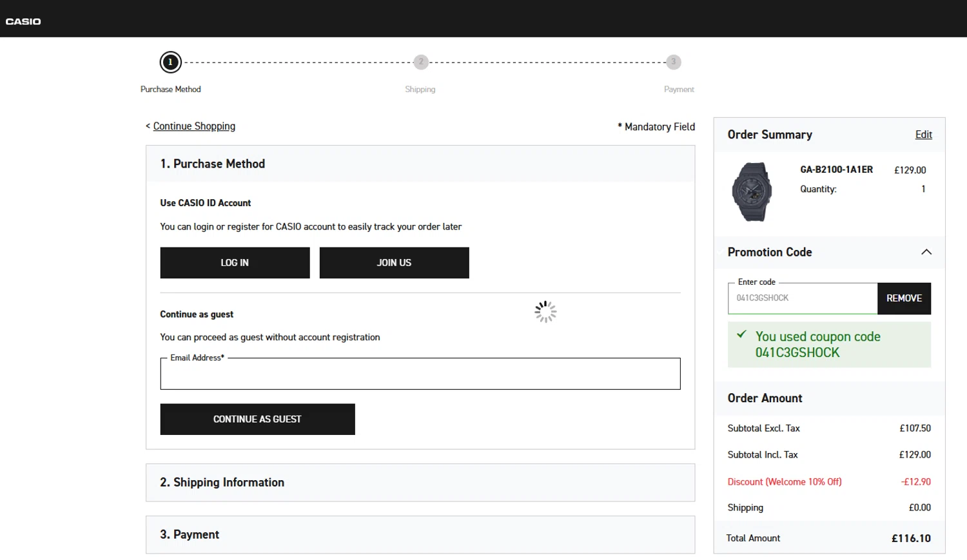Click the promotion code input field
The width and height of the screenshot is (967, 560).
pyautogui.click(x=803, y=298)
